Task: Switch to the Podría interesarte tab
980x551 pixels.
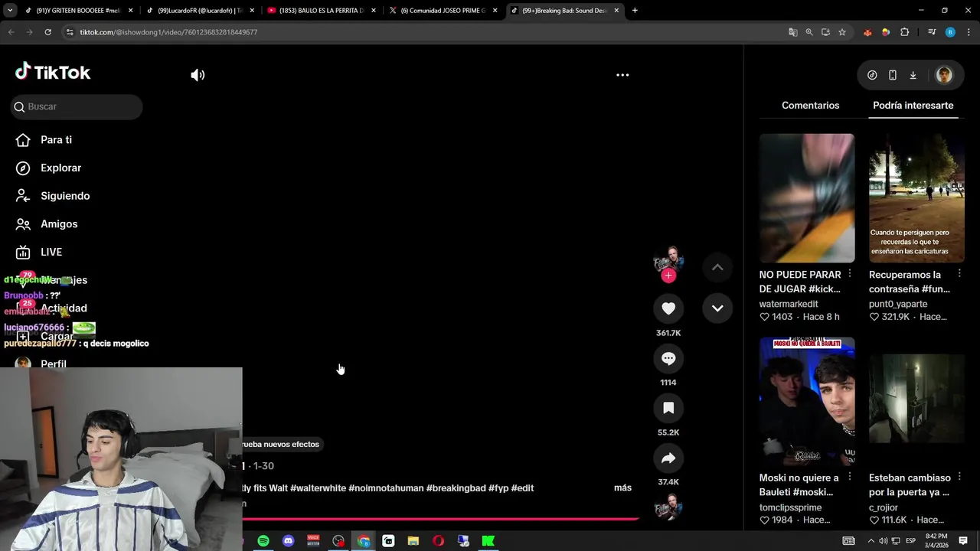Action: click(x=913, y=106)
